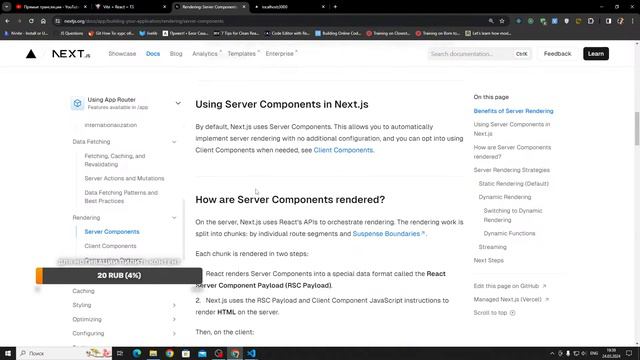The height and width of the screenshot is (360, 640).
Task: Open the tab search dropdown at top-left
Action: 7,7
